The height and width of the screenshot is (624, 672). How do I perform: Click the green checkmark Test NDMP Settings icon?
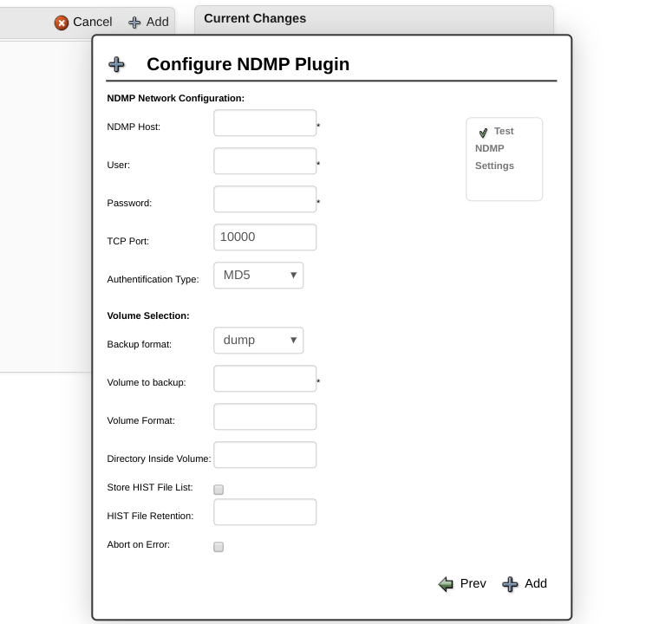[x=483, y=133]
